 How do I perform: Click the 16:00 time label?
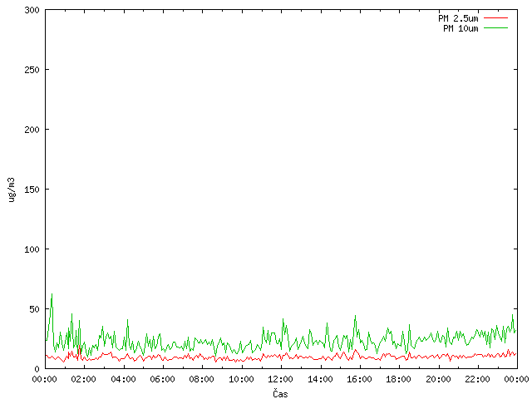click(x=359, y=379)
